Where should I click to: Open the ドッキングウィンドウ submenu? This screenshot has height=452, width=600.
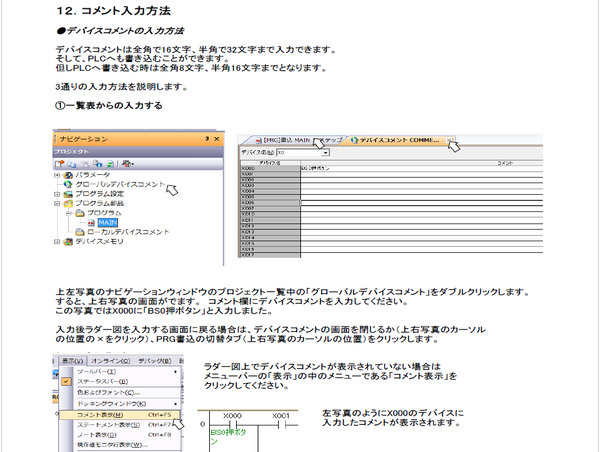click(x=108, y=402)
